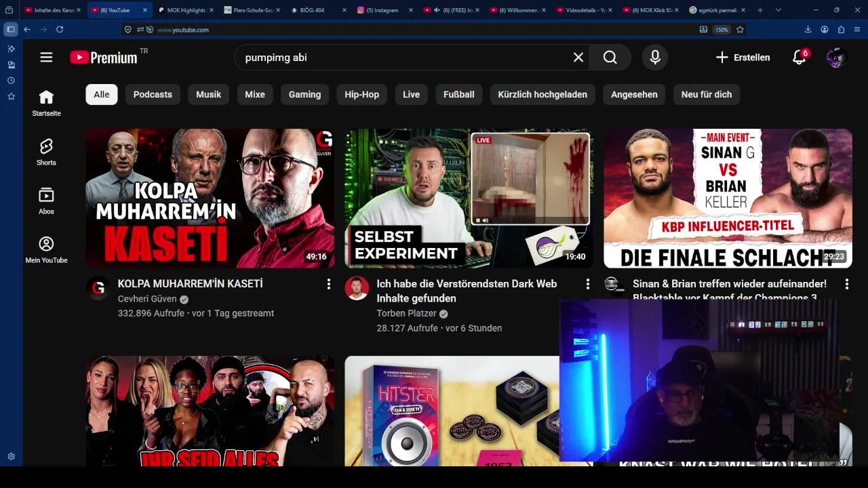868x488 pixels.
Task: Open more options for Kolpa Muharrem video
Action: pyautogui.click(x=329, y=284)
